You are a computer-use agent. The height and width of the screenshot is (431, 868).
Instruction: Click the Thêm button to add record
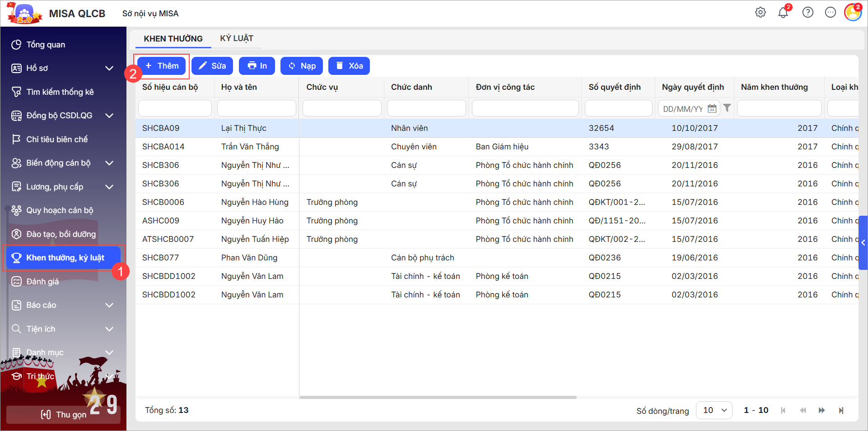[x=162, y=66]
